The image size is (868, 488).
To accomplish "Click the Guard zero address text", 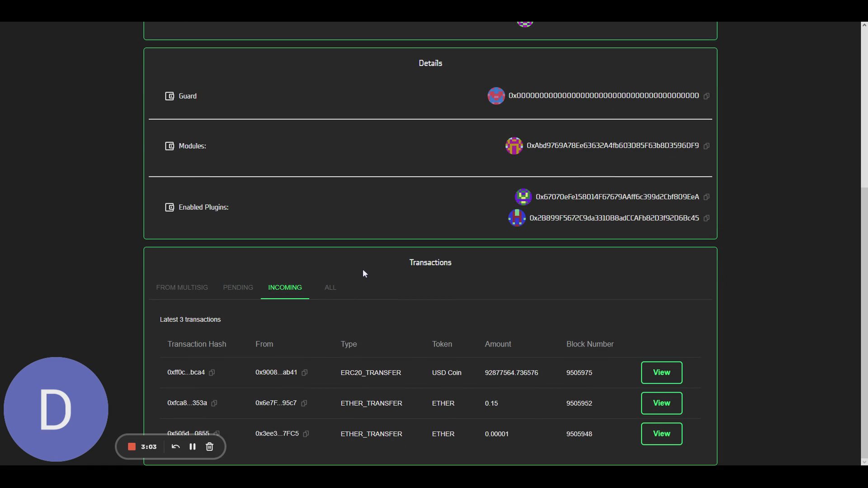I will [604, 96].
